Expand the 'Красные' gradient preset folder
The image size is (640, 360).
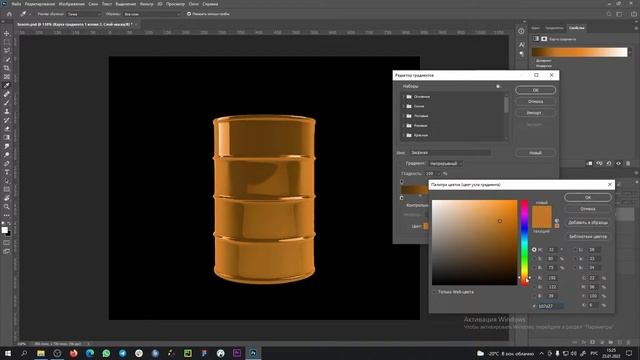[x=403, y=135]
